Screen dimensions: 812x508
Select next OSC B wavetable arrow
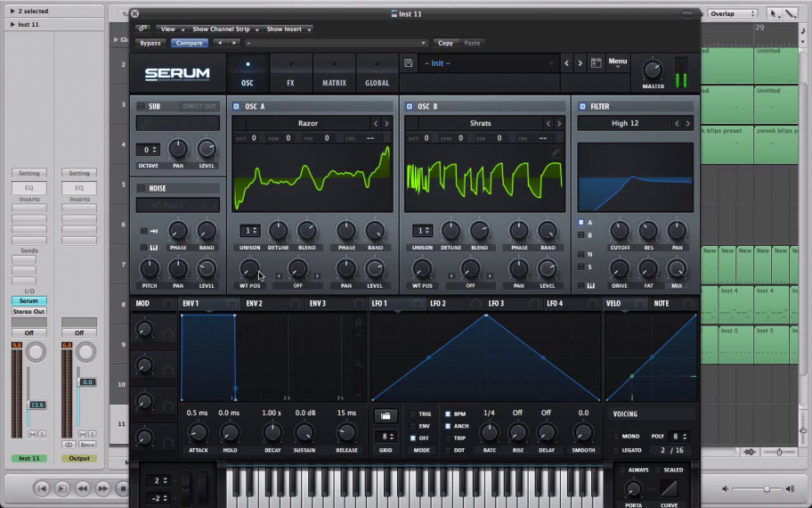[559, 123]
